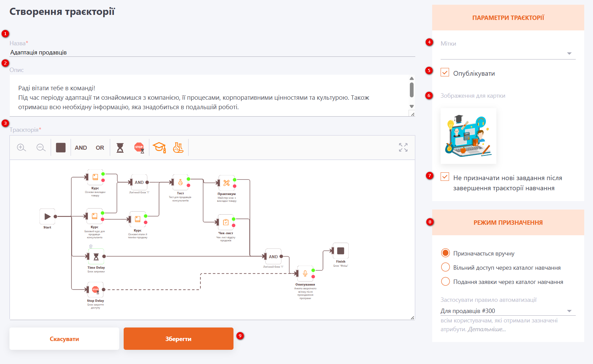Image resolution: width=593 pixels, height=364 pixels.
Task: Click the zoom out magnifier icon
Action: point(41,148)
